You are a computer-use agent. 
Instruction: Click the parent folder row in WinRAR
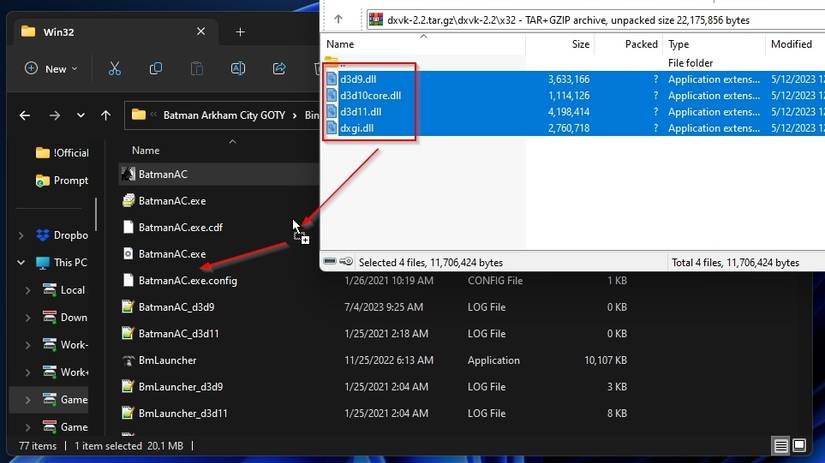point(572,63)
